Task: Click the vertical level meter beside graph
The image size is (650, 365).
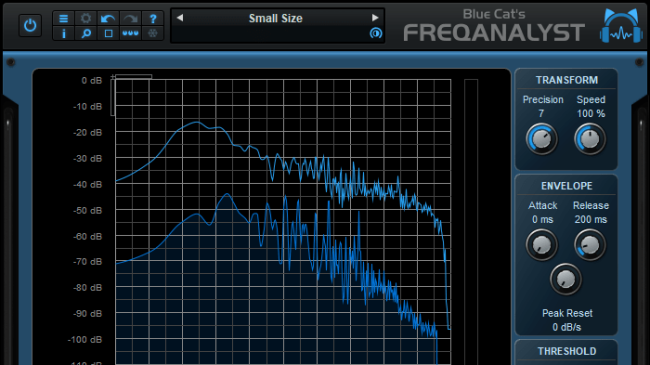Action: click(471, 222)
